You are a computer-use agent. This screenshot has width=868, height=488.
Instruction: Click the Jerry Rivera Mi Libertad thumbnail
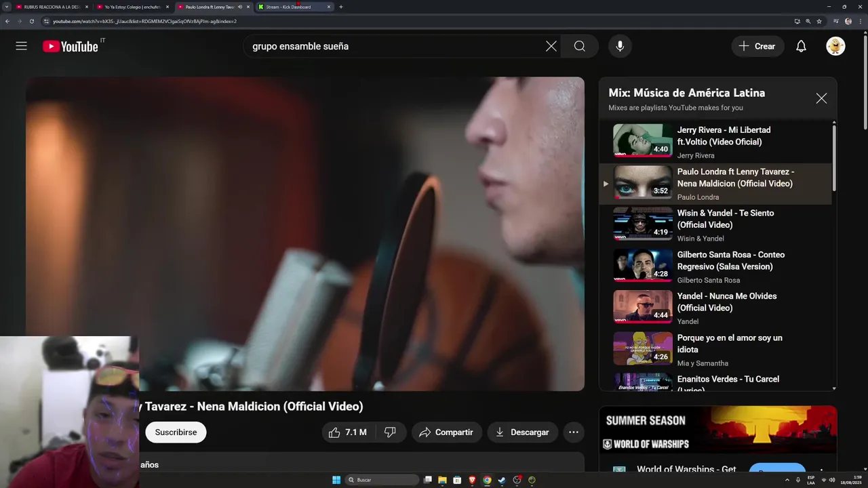[x=642, y=140]
